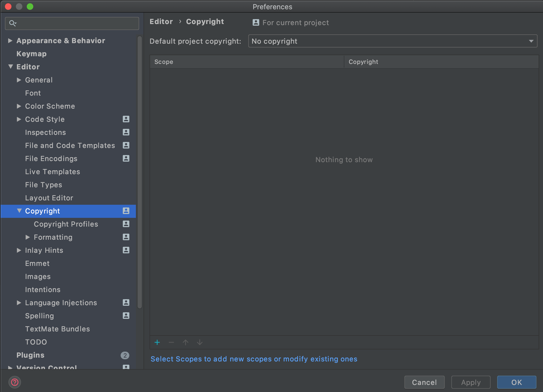Open Live Templates settings page
Image resolution: width=543 pixels, height=392 pixels.
(52, 172)
